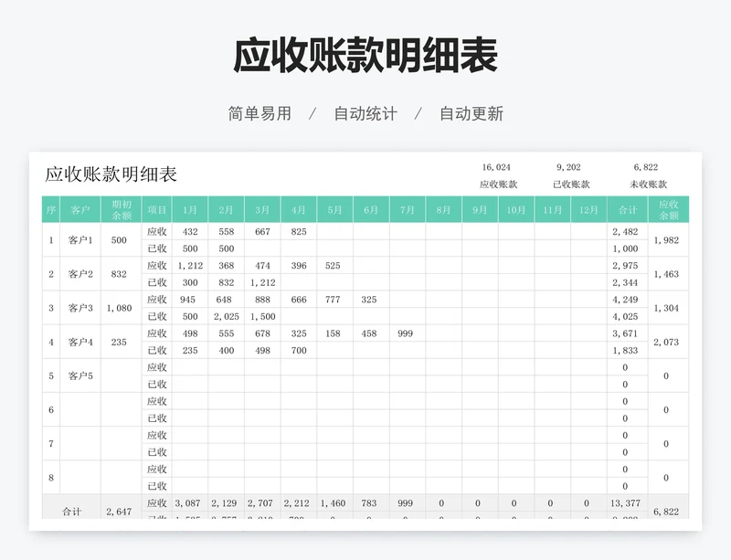The image size is (731, 560).
Task: Click the 10月 column header
Action: click(x=516, y=210)
